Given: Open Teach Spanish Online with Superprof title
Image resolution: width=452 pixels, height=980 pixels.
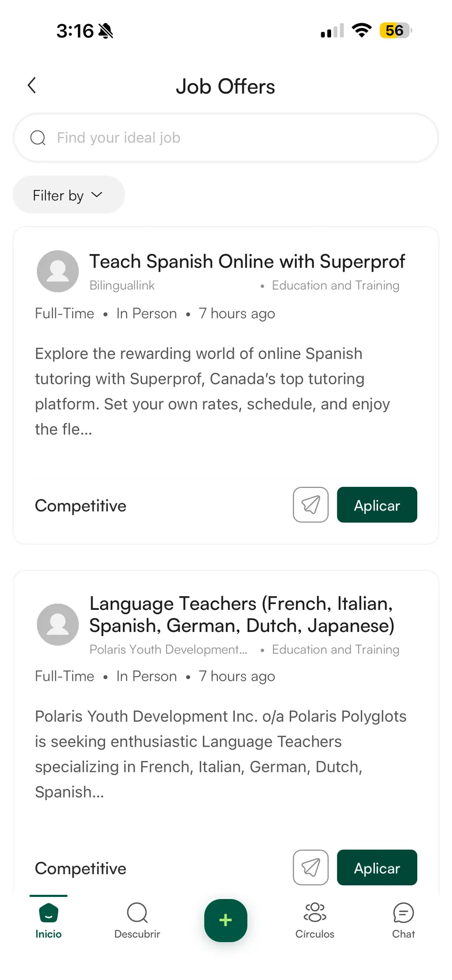Looking at the screenshot, I should pos(247,261).
